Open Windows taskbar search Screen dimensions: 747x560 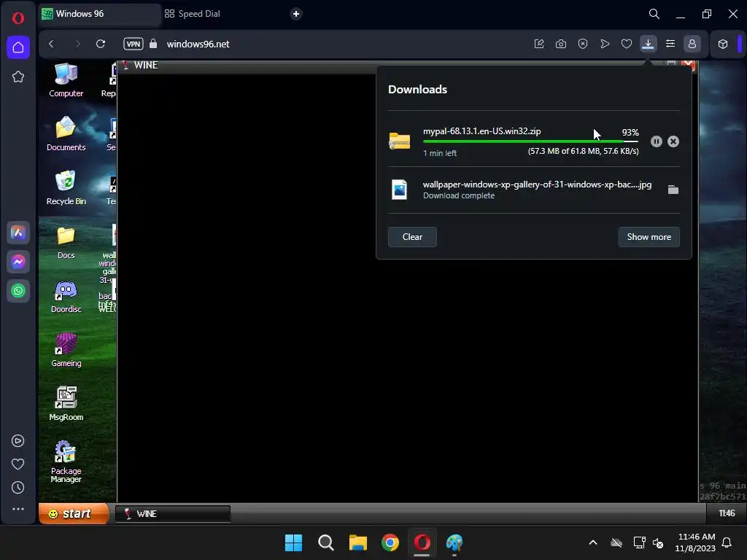coord(326,542)
